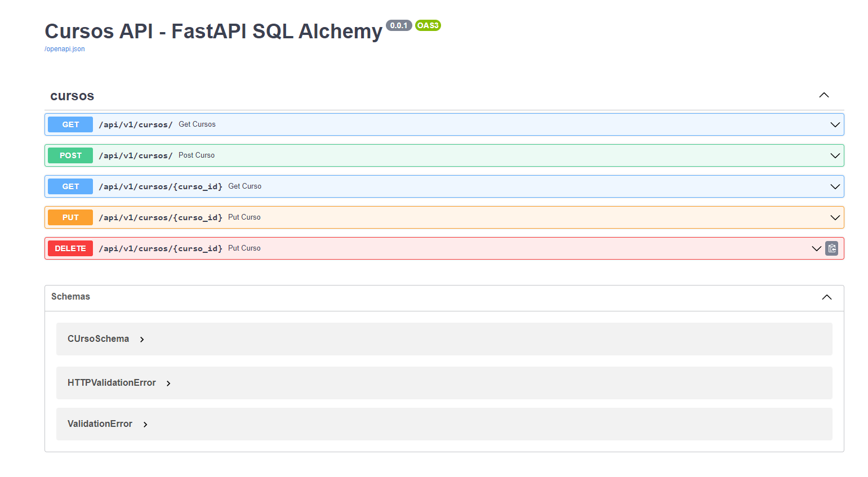Expand the HTTPValidationError model arrow

pos(168,384)
